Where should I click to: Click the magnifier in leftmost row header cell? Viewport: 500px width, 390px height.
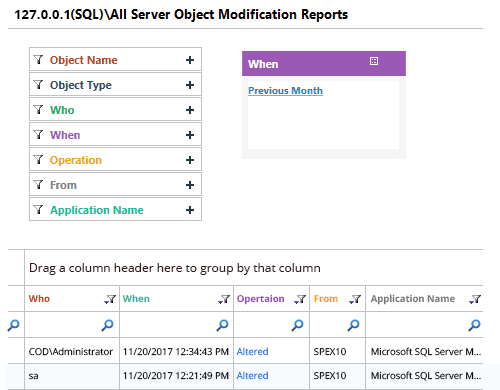(x=14, y=325)
